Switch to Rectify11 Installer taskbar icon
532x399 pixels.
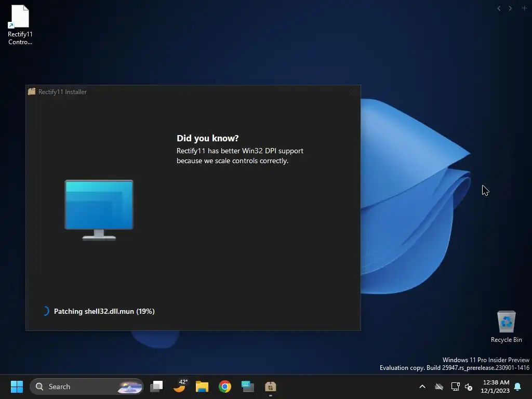pyautogui.click(x=270, y=387)
